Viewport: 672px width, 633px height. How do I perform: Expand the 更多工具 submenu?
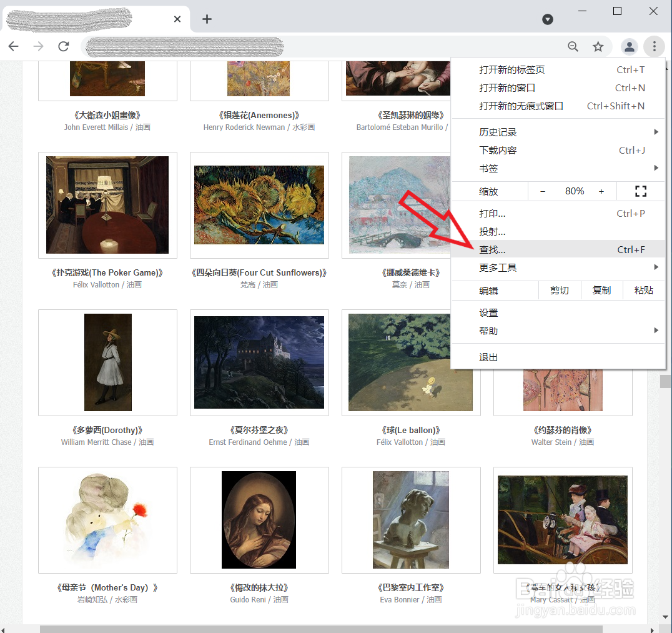[x=558, y=267]
